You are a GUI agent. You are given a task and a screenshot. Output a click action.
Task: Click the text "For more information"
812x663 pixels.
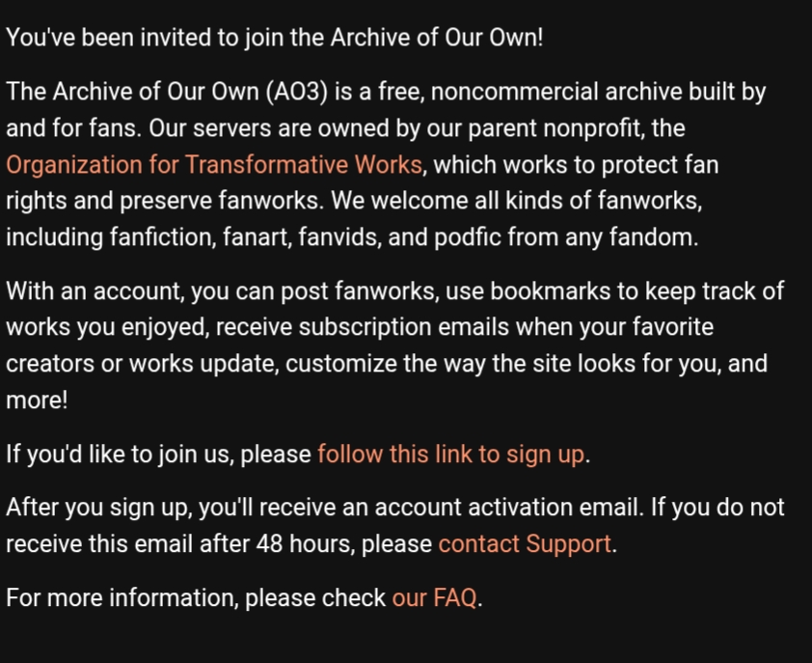(x=121, y=597)
